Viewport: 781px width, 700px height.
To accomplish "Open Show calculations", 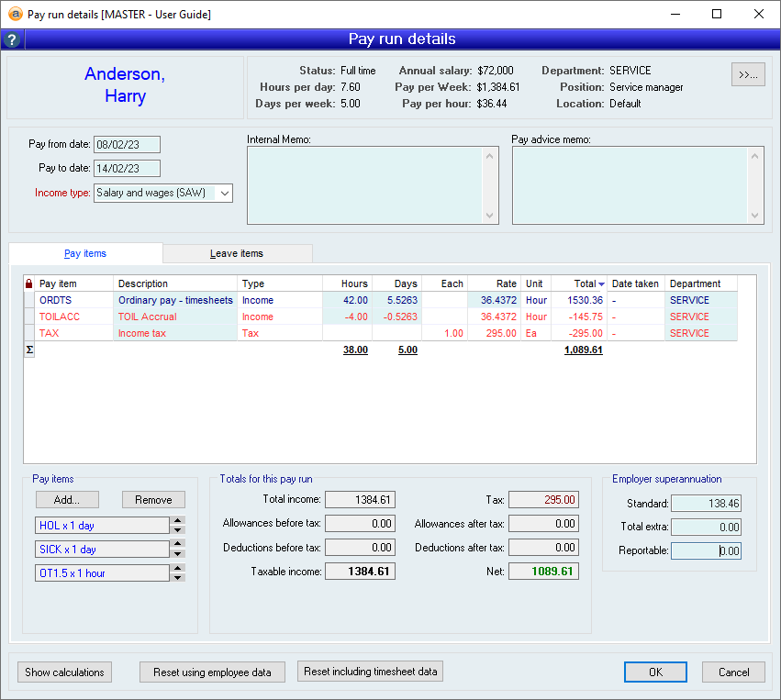I will pyautogui.click(x=64, y=672).
